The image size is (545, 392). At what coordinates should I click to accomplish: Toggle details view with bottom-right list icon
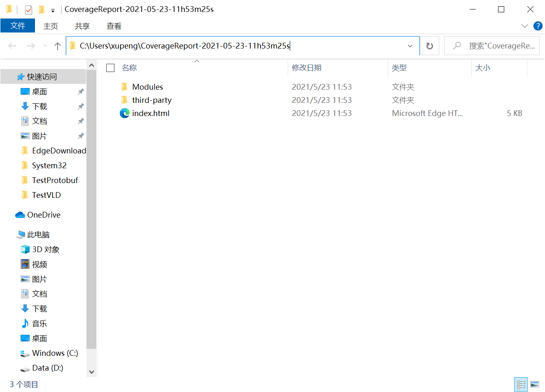pyautogui.click(x=521, y=384)
